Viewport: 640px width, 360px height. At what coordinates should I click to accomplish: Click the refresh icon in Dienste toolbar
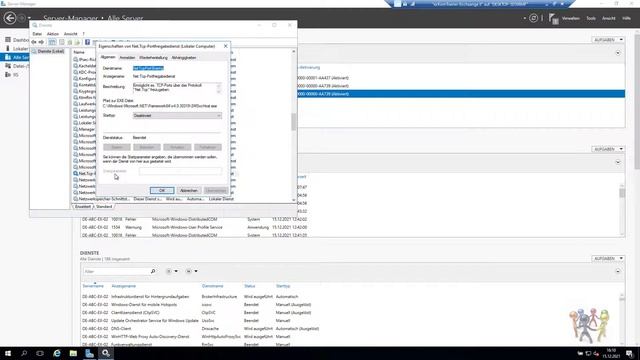point(70,42)
